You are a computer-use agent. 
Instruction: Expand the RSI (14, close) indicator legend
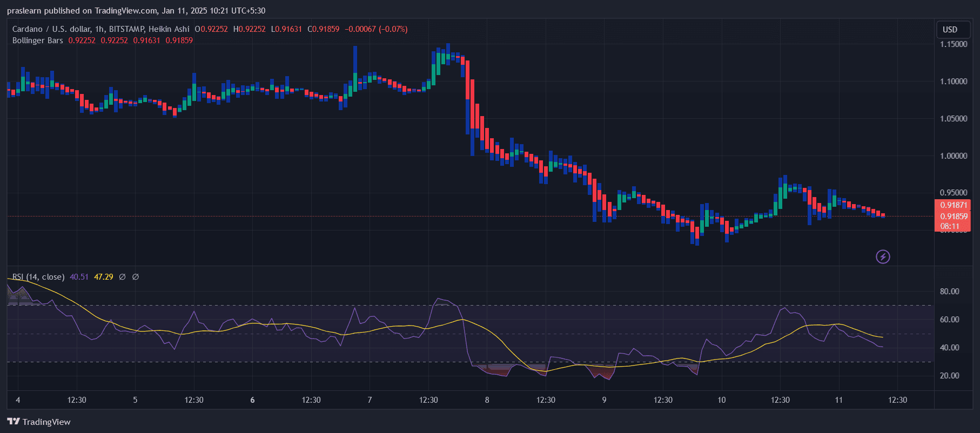click(x=38, y=277)
